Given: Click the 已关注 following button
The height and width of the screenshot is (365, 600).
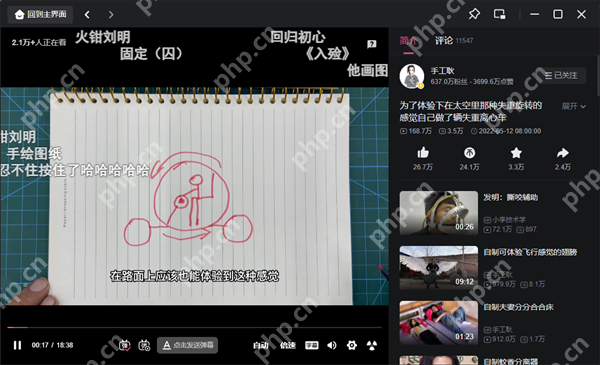Looking at the screenshot, I should (561, 75).
